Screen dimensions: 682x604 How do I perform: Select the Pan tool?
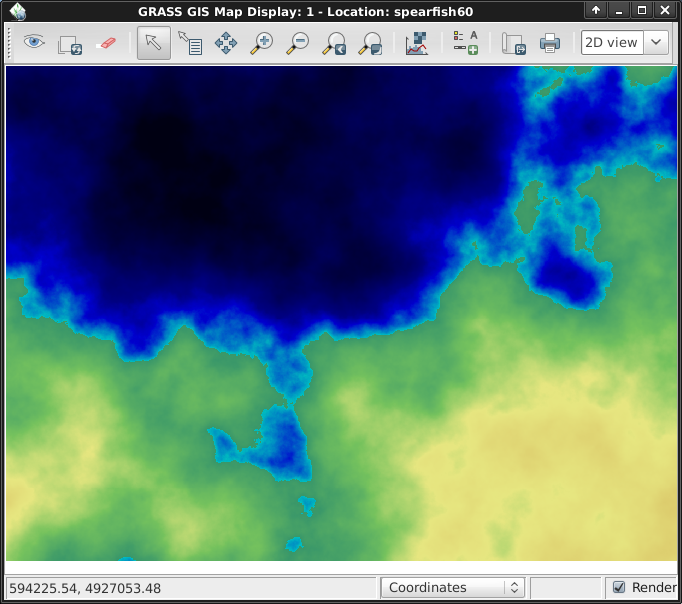coord(226,43)
